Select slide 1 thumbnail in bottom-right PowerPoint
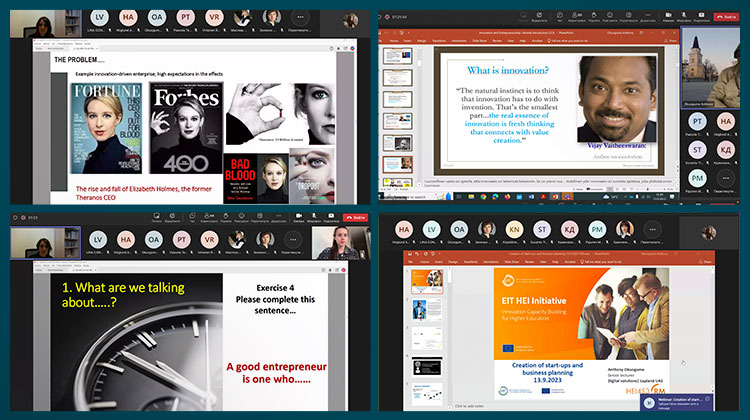The width and height of the screenshot is (750, 420). (427, 281)
